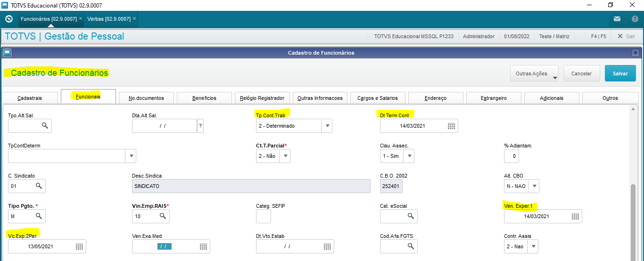
Task: Click the TOTVS home logo icon
Action: click(8, 19)
